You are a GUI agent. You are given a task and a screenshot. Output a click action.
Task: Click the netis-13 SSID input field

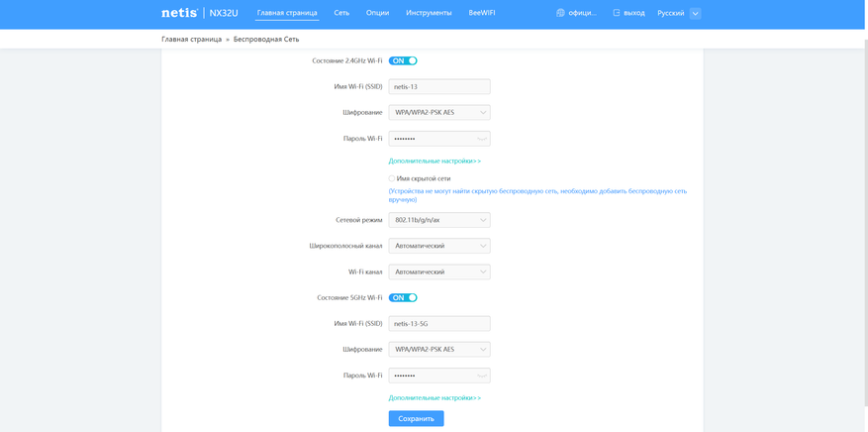point(439,86)
